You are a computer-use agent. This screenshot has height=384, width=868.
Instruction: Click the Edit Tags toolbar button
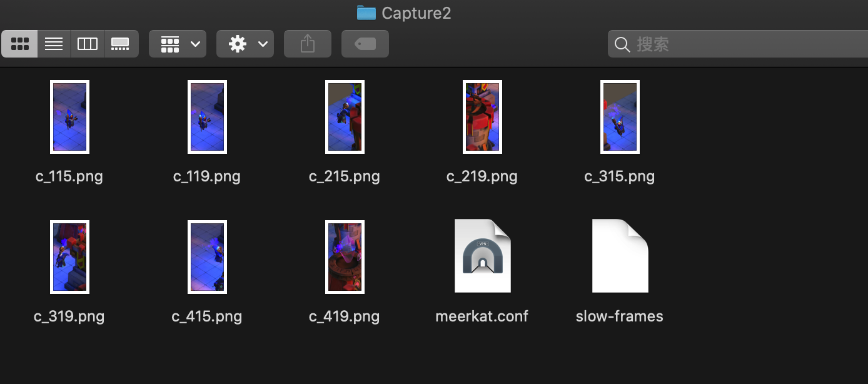click(365, 44)
